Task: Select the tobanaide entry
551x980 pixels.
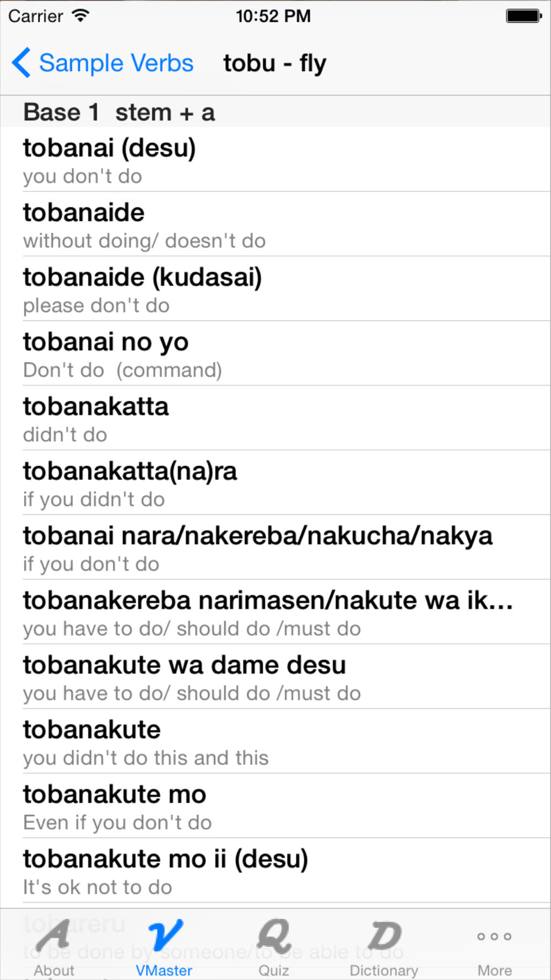Action: pyautogui.click(x=275, y=224)
